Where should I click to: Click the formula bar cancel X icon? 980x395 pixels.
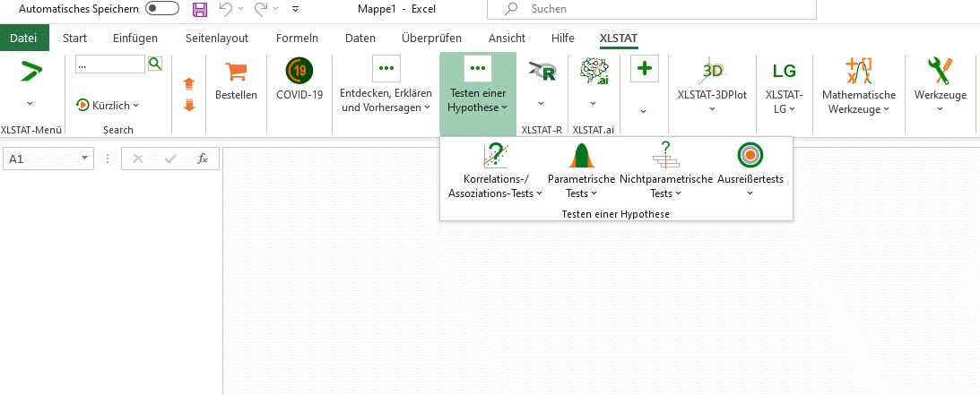pos(138,159)
